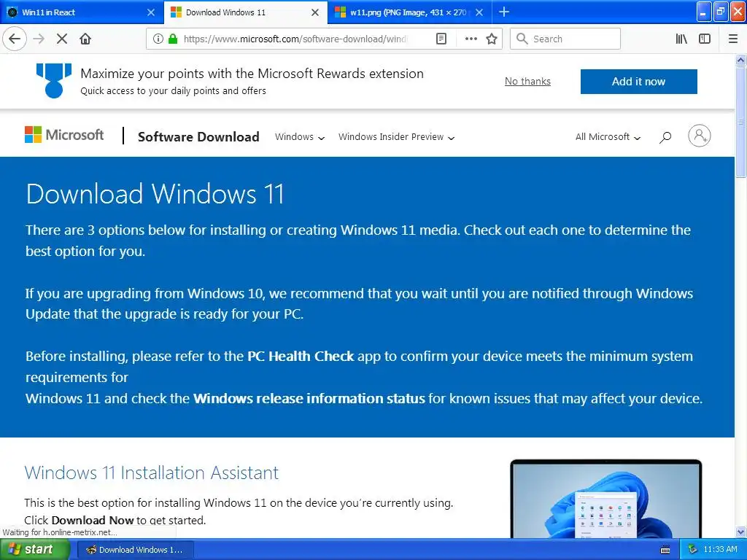The image size is (747, 560).
Task: Open the Windows XP start menu
Action: (34, 550)
